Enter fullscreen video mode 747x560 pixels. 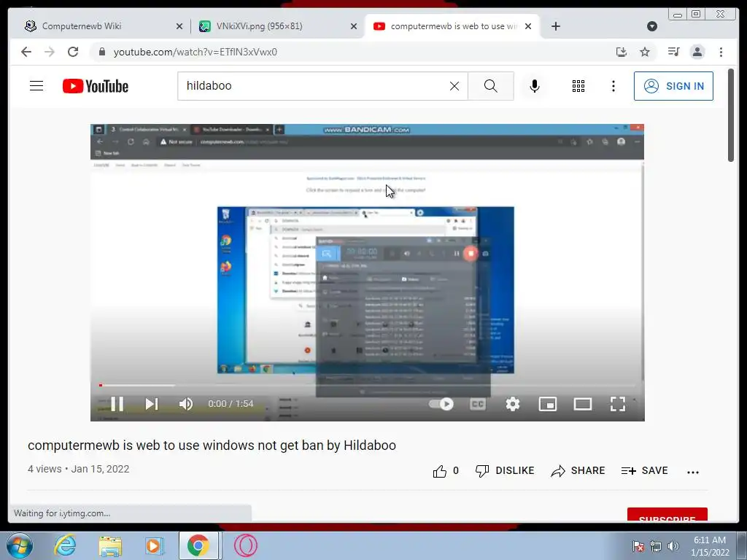pos(618,404)
